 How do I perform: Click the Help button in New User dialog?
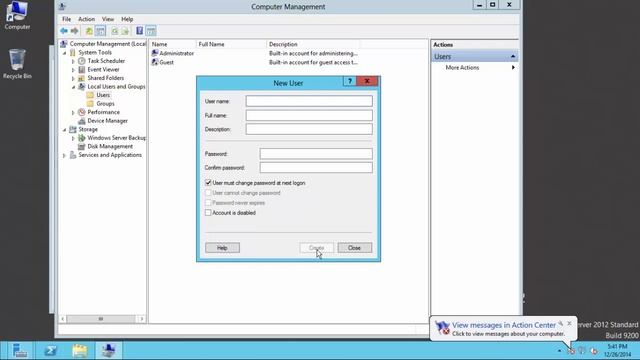[222, 248]
